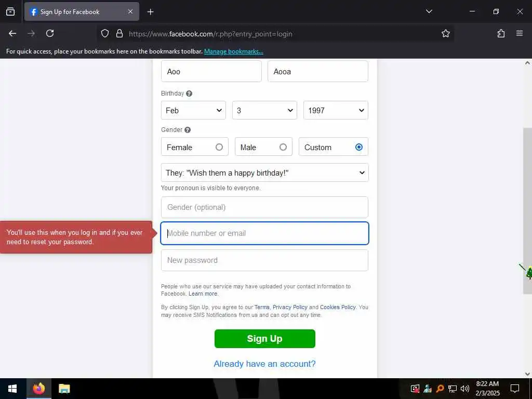Image resolution: width=532 pixels, height=399 pixels.
Task: Click the page vertical scrollbar thumb
Action: tap(527, 210)
